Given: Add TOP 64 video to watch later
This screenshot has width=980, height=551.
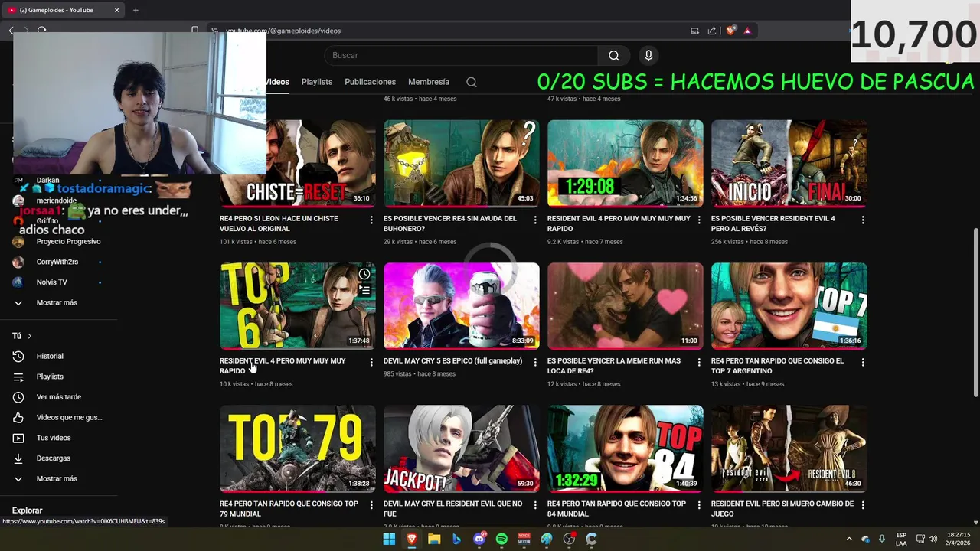Looking at the screenshot, I should [364, 274].
